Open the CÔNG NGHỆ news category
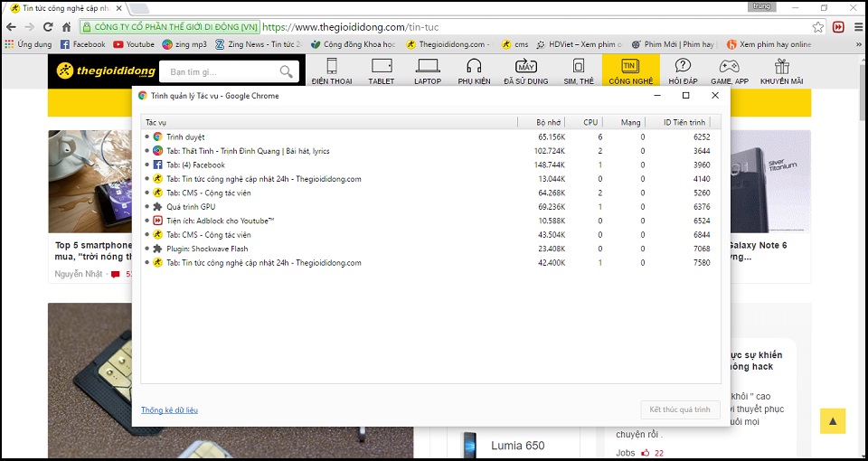Image resolution: width=868 pixels, height=461 pixels. tap(630, 71)
